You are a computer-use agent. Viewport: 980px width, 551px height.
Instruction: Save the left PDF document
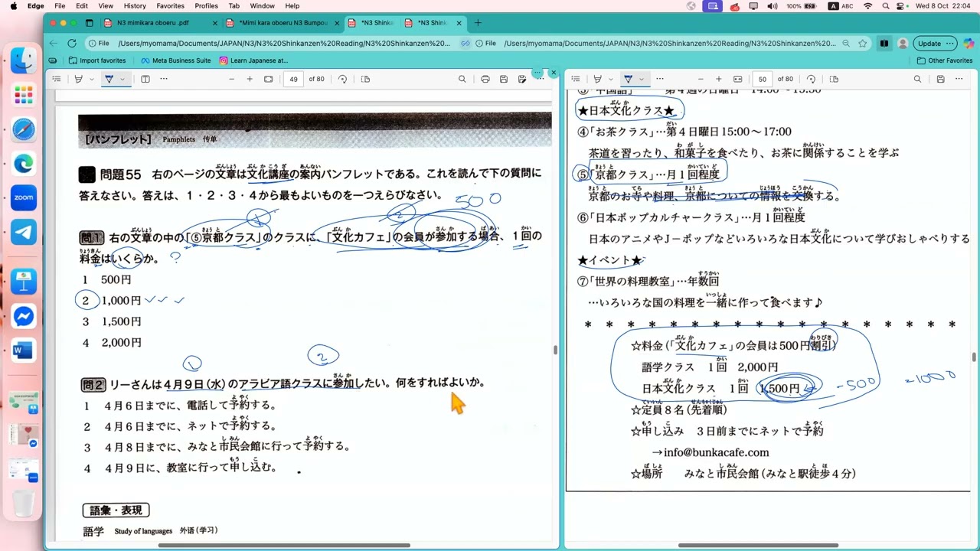tap(504, 79)
